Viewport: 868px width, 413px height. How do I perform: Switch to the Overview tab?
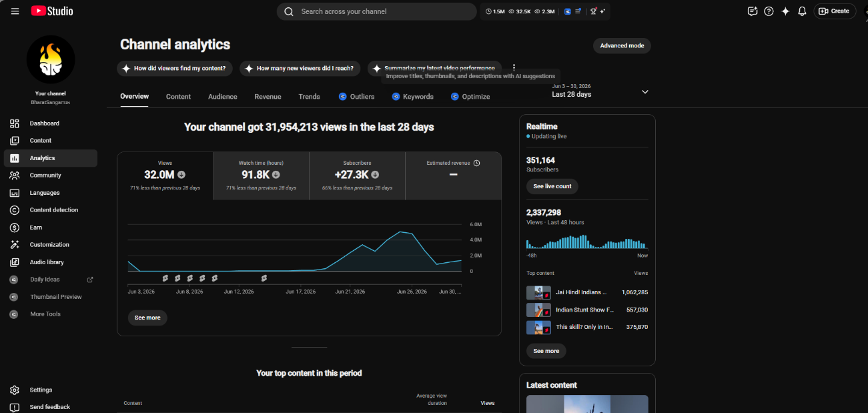coord(134,97)
